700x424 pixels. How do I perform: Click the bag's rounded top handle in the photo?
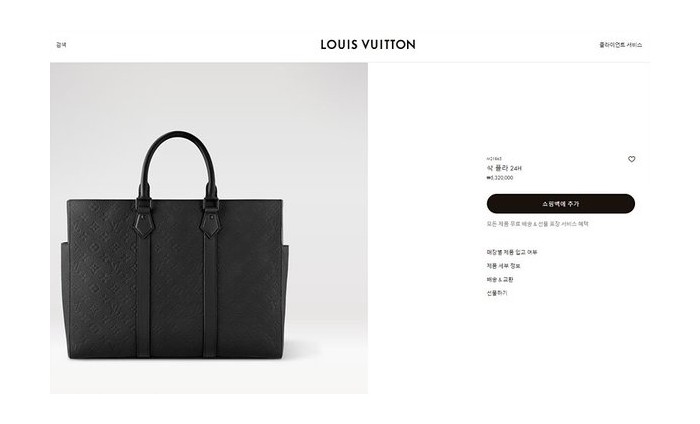coord(178,154)
